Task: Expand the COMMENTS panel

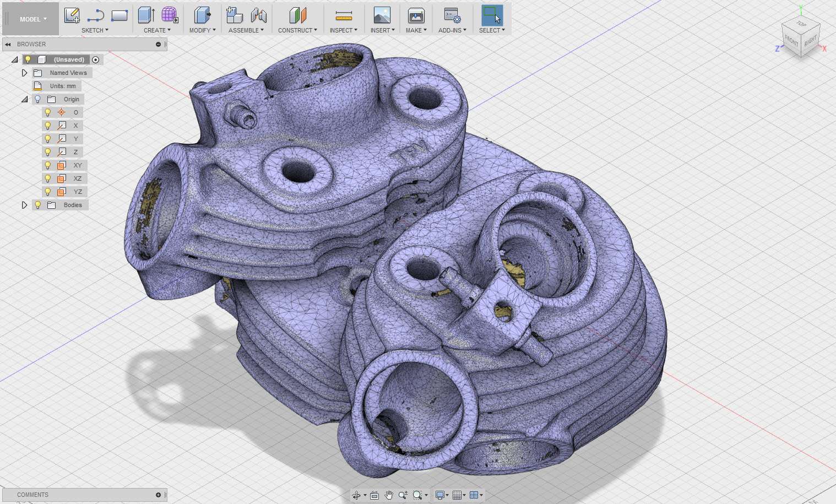Action: (x=158, y=495)
